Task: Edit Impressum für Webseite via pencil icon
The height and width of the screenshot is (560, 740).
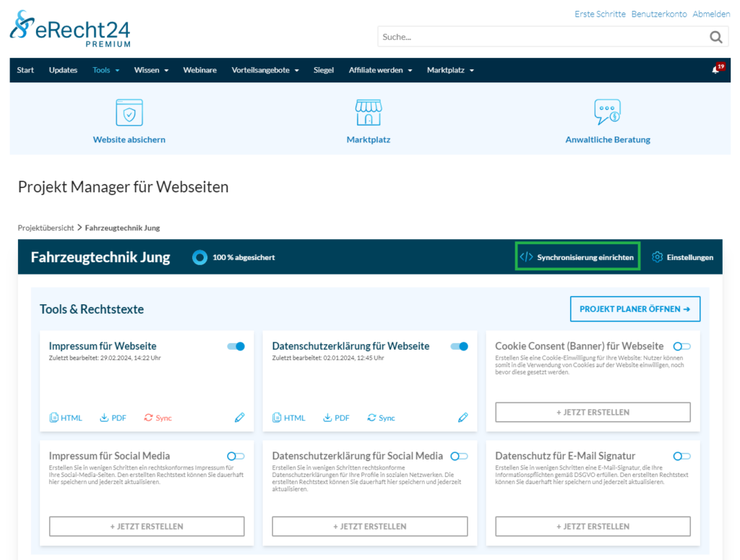Action: 240,418
